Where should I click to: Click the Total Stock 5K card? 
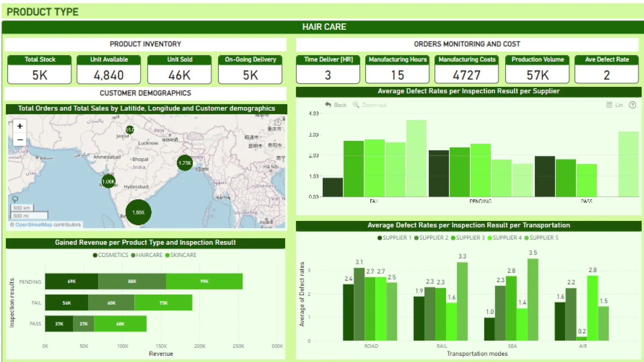click(x=40, y=69)
